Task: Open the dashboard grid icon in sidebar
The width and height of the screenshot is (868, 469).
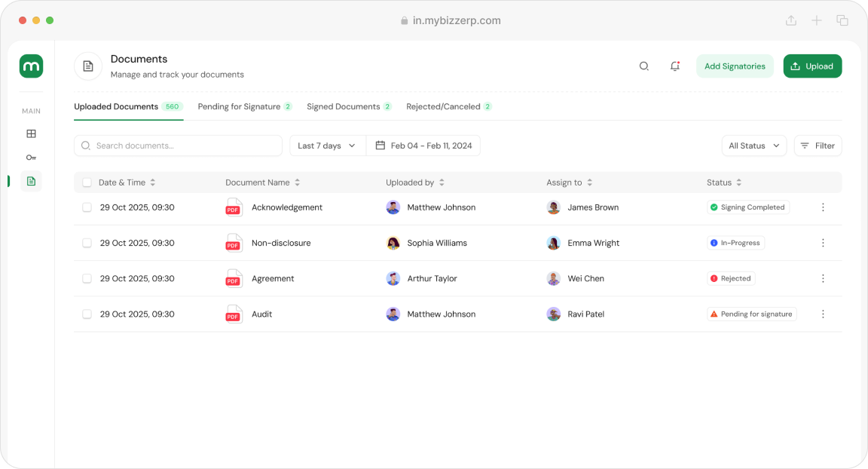Action: [x=31, y=134]
